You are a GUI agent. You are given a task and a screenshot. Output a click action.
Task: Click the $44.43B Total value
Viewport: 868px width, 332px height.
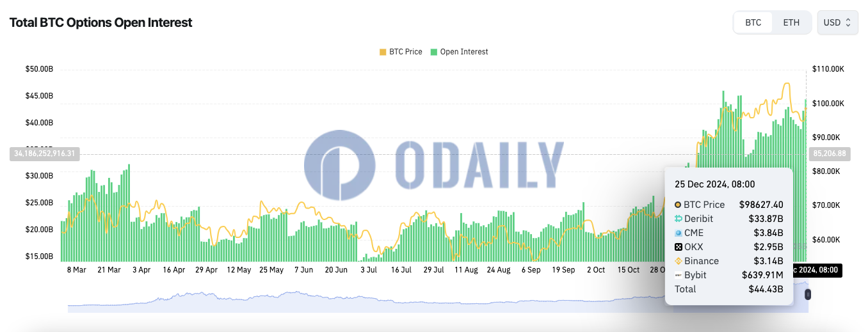[767, 289]
